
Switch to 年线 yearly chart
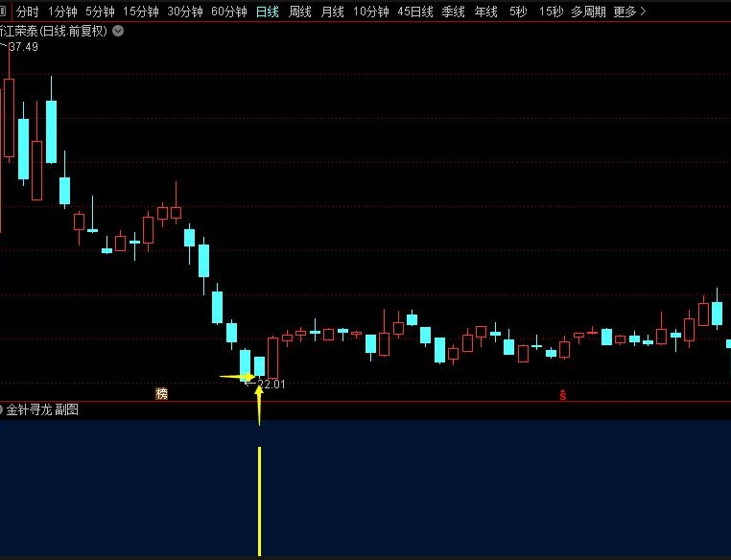click(485, 12)
